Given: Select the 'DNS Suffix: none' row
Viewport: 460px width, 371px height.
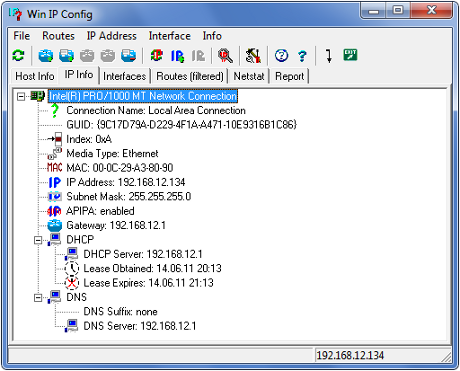Looking at the screenshot, I should click(x=120, y=311).
